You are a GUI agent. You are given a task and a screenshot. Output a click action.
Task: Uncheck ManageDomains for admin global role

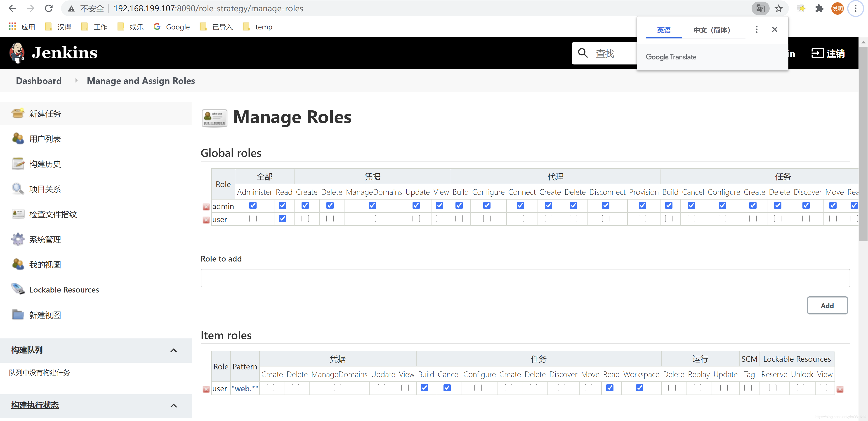[372, 205]
